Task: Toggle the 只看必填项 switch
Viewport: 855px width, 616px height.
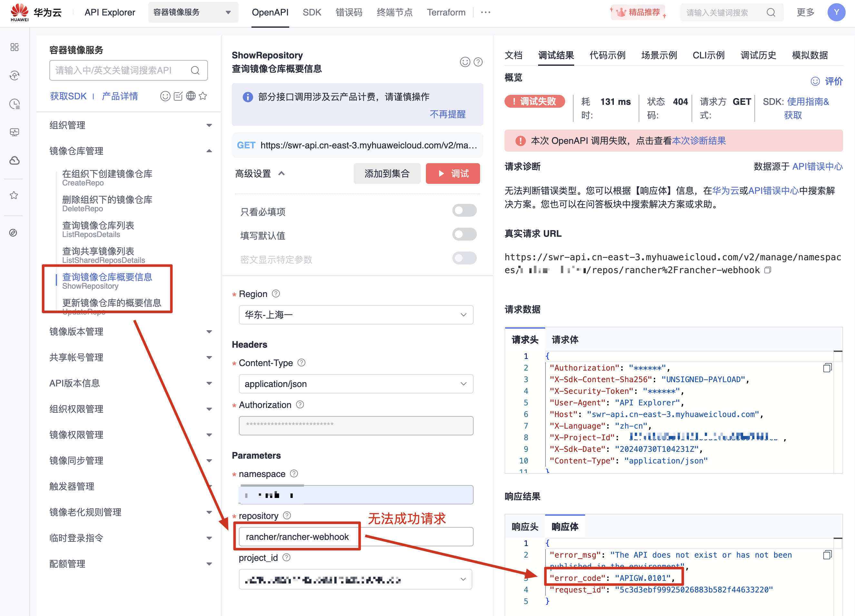Action: point(464,211)
